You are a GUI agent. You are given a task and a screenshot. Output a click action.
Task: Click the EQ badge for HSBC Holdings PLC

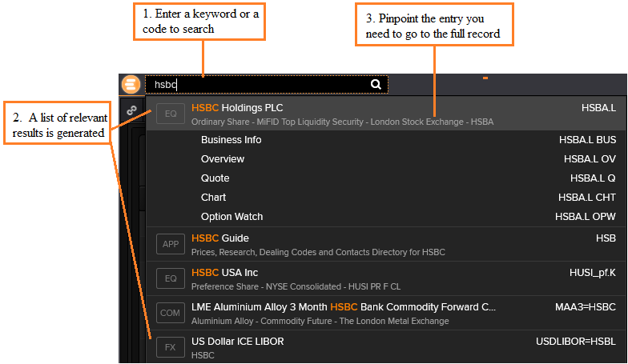point(171,114)
